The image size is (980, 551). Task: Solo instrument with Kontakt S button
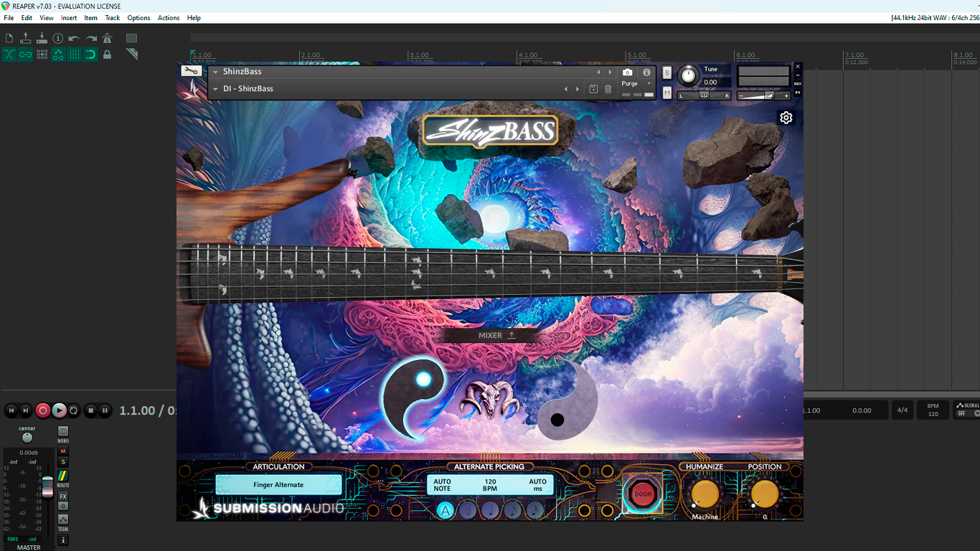(x=667, y=72)
